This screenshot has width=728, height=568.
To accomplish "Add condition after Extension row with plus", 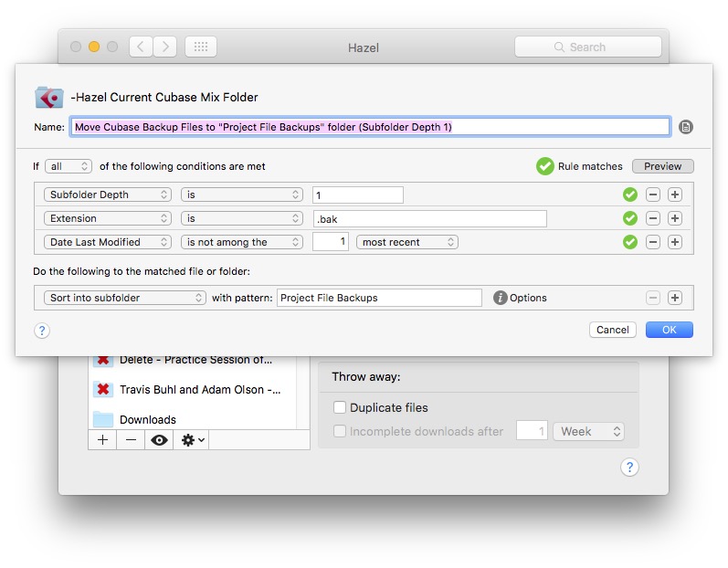I will [x=675, y=218].
